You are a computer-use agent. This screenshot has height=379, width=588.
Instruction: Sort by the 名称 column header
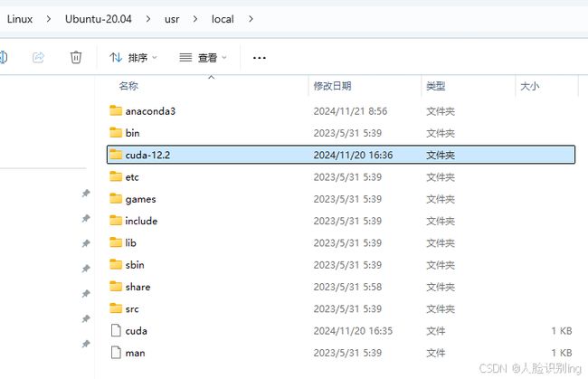(128, 86)
